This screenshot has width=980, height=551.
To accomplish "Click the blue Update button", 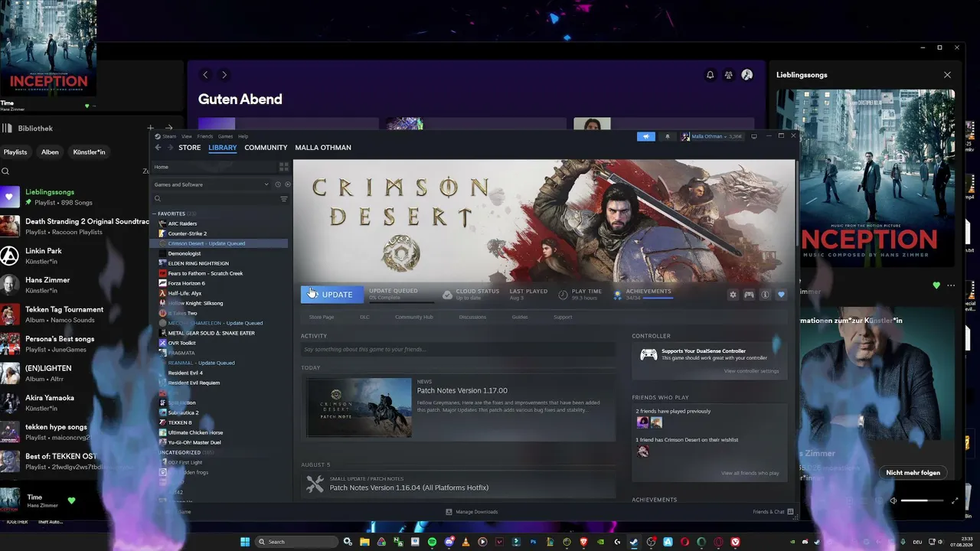I will pos(332,295).
